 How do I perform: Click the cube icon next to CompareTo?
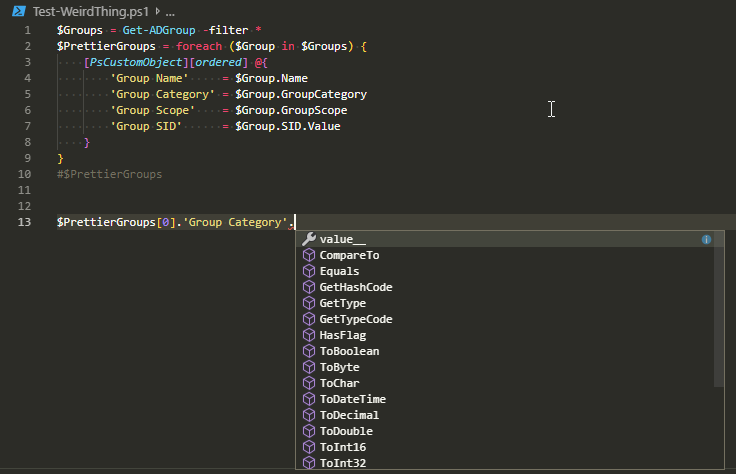coord(309,255)
